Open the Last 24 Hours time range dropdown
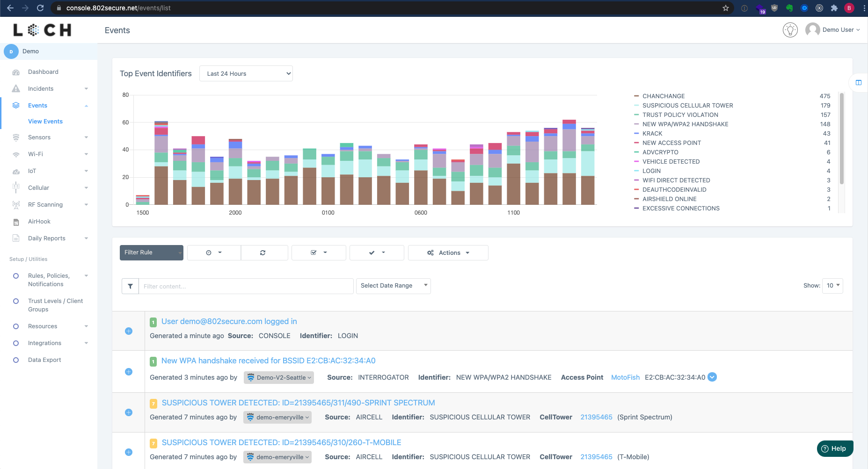The width and height of the screenshot is (868, 469). point(246,73)
